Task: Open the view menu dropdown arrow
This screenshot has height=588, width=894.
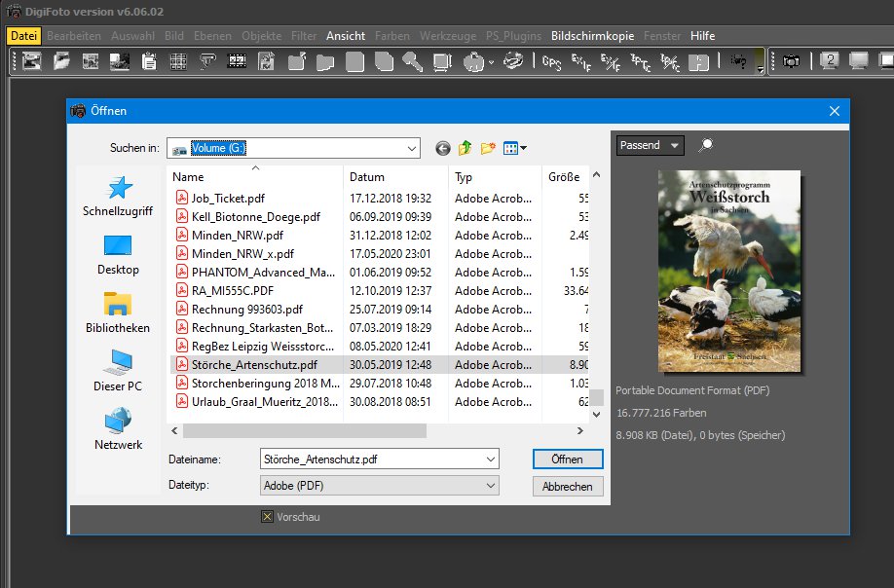Action: tap(524, 148)
